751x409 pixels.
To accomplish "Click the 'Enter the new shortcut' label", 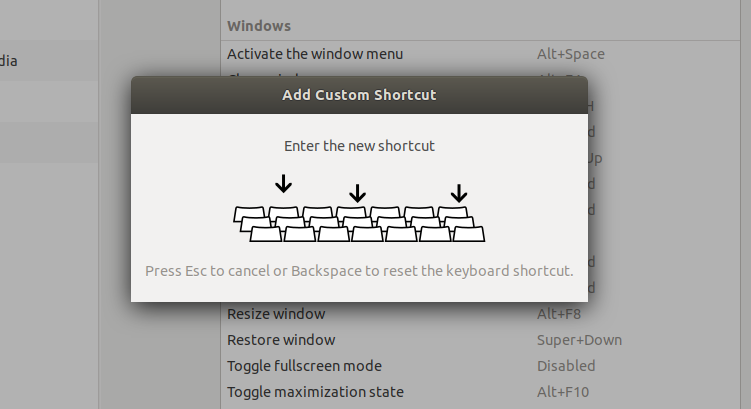I will 359,146.
